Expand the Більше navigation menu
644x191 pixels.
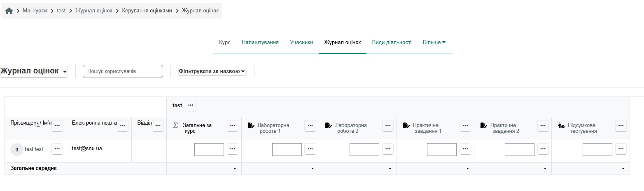click(x=434, y=42)
